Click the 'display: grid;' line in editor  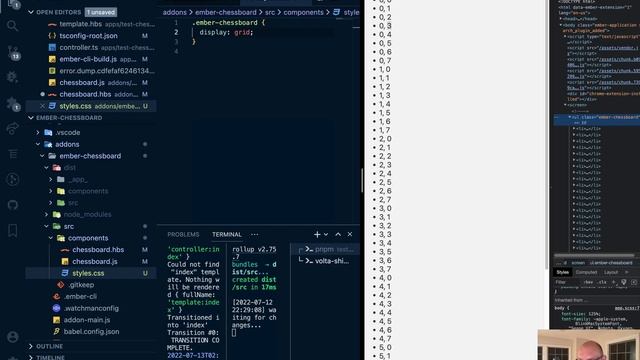point(226,32)
